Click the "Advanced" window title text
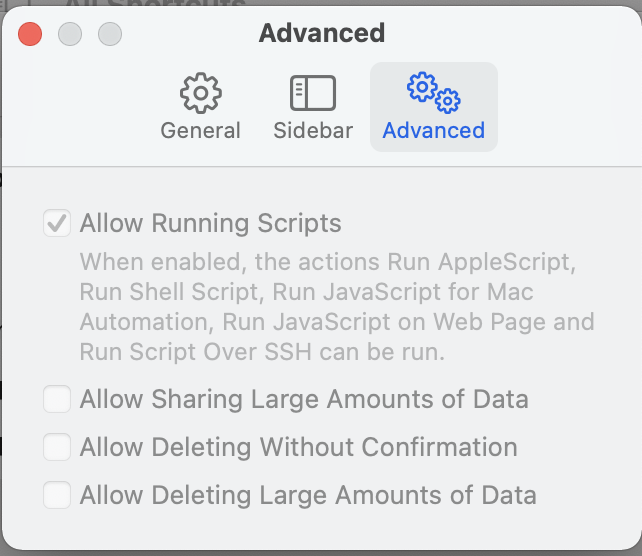 (322, 33)
